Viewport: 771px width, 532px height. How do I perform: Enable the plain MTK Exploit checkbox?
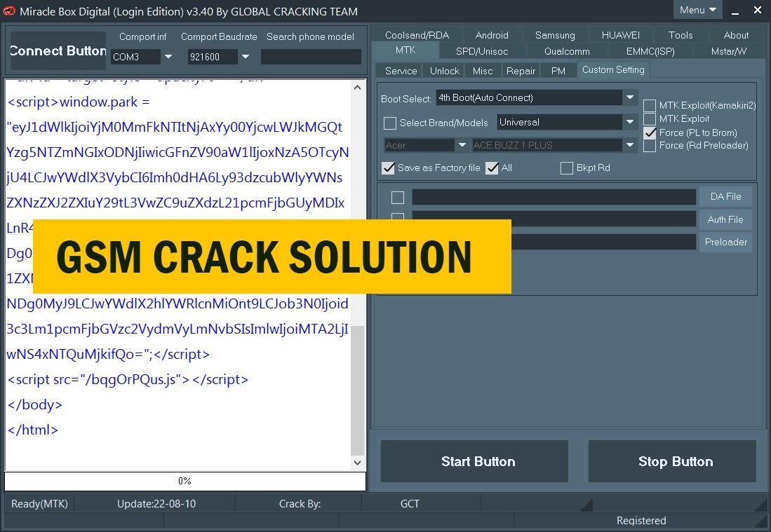(650, 118)
